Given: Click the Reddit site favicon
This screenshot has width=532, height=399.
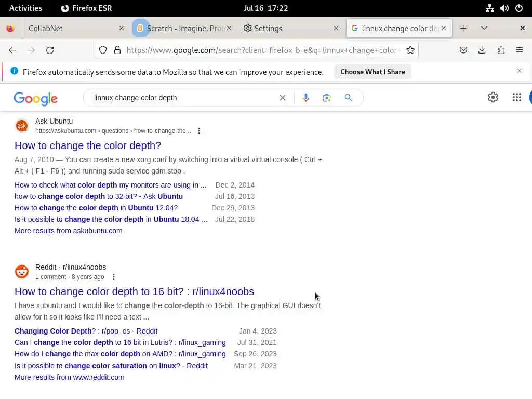Looking at the screenshot, I should pyautogui.click(x=22, y=272).
